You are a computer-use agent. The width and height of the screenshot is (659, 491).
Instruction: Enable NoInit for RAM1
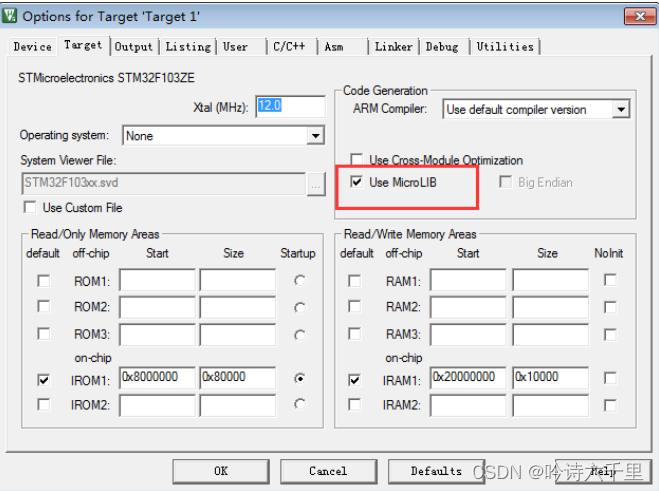[x=610, y=280]
